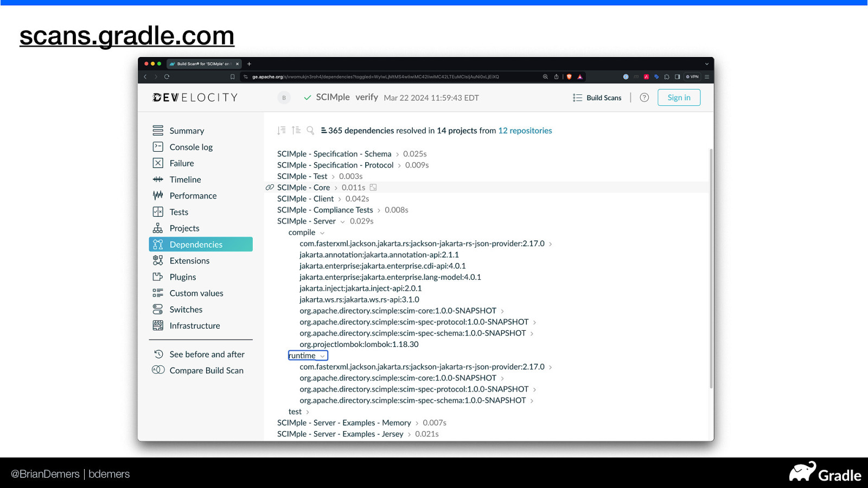Click the Brave shield icon in address bar
The height and width of the screenshot is (488, 868).
(x=569, y=77)
